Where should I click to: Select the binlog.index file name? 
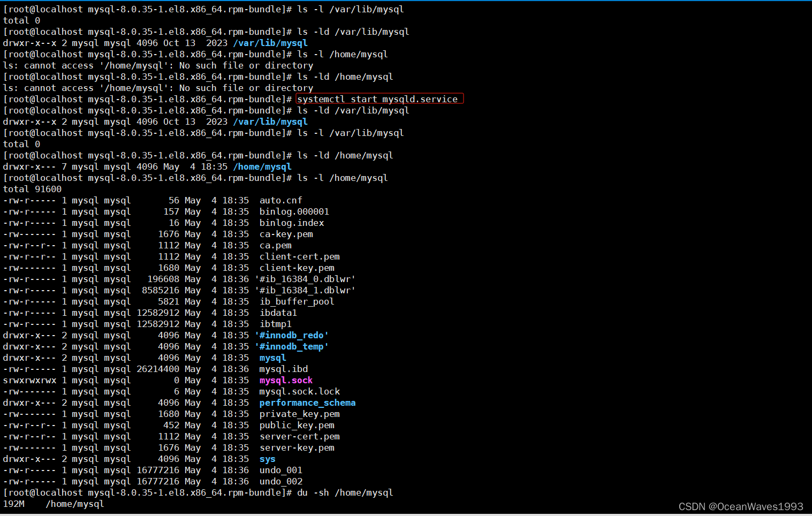coord(292,223)
